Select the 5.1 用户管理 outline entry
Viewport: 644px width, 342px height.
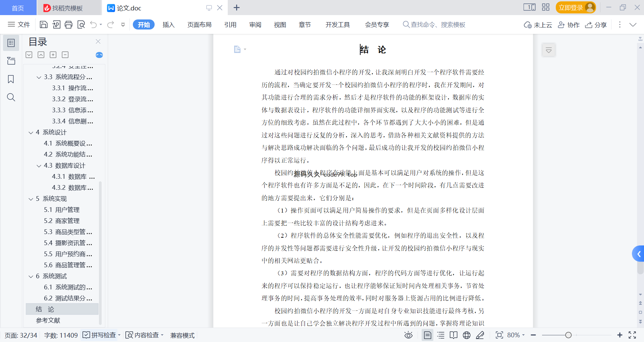coord(62,210)
